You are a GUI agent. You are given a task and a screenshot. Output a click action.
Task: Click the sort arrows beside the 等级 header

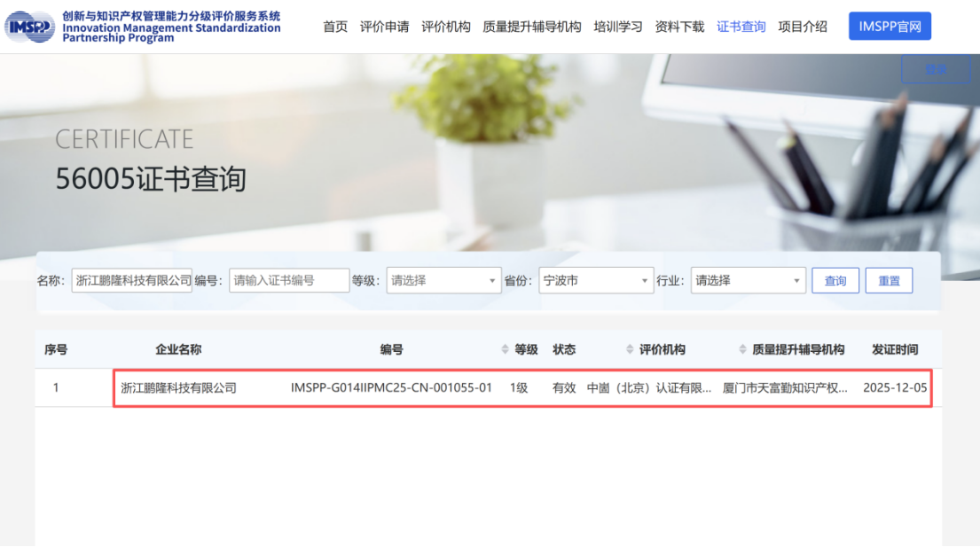[506, 349]
